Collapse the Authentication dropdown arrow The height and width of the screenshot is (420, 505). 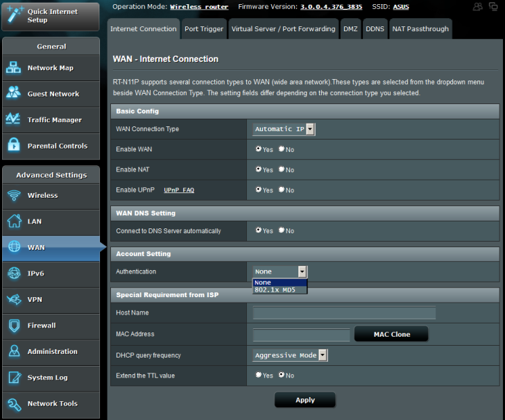[x=302, y=271]
